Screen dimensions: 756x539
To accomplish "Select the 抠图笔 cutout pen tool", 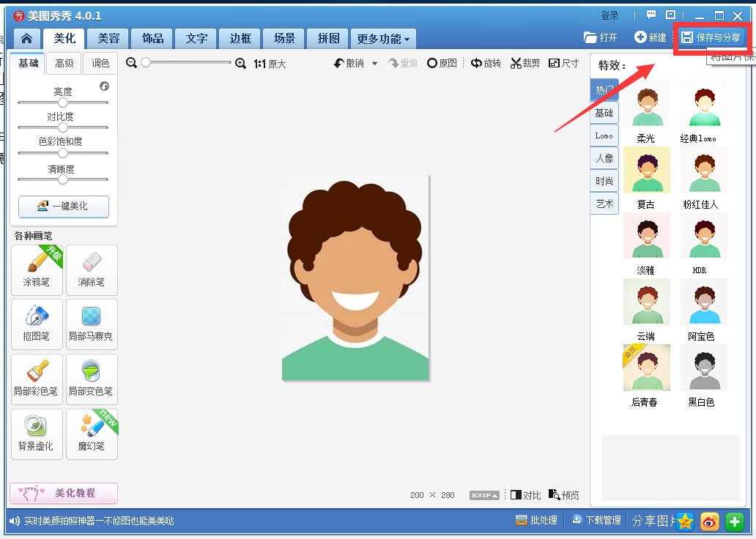I will [37, 324].
